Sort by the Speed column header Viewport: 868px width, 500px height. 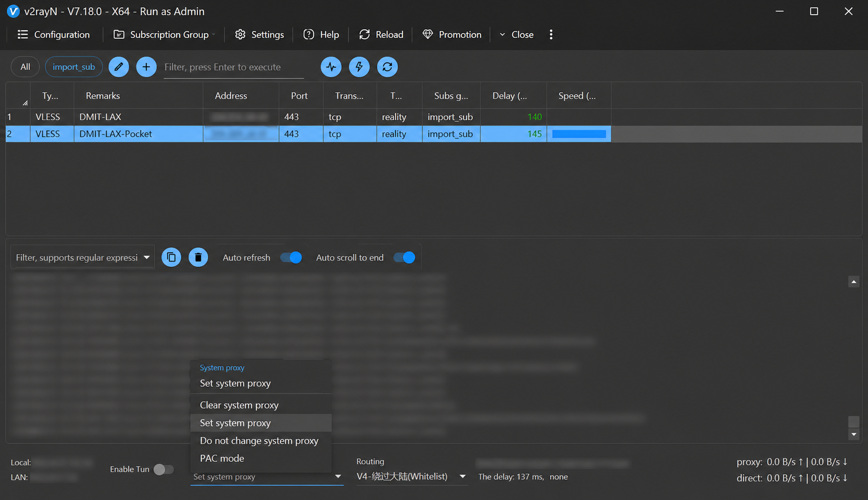579,96
